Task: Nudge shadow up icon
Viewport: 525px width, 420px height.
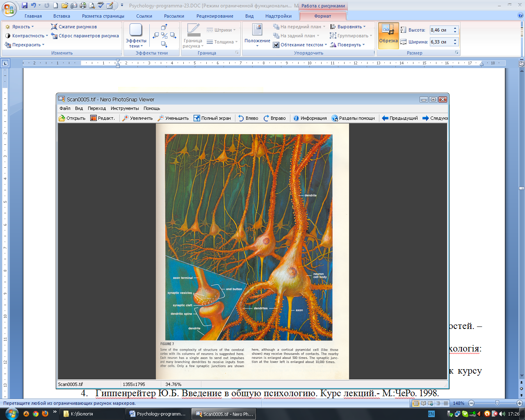Action: 164,27
